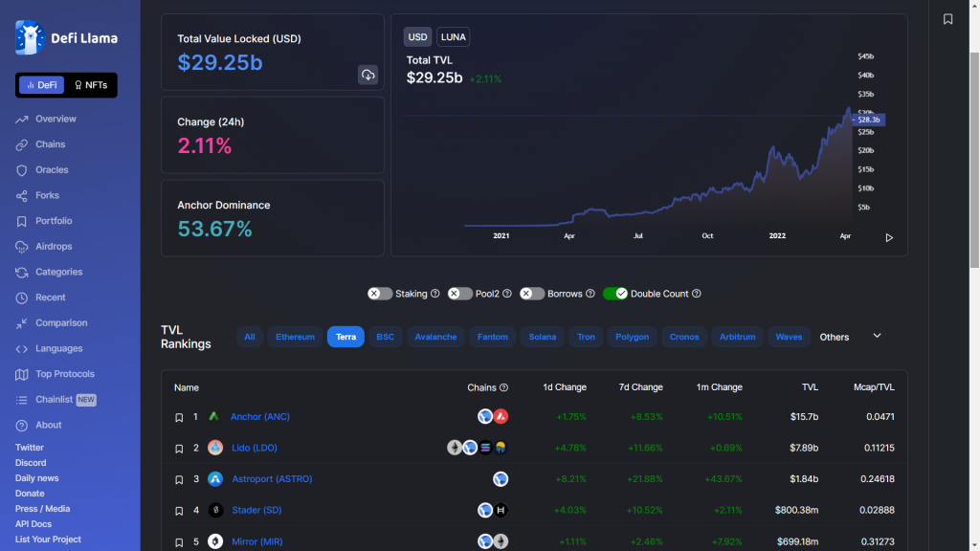This screenshot has width=980, height=551.
Task: Click the Chains column help icon
Action: (503, 387)
